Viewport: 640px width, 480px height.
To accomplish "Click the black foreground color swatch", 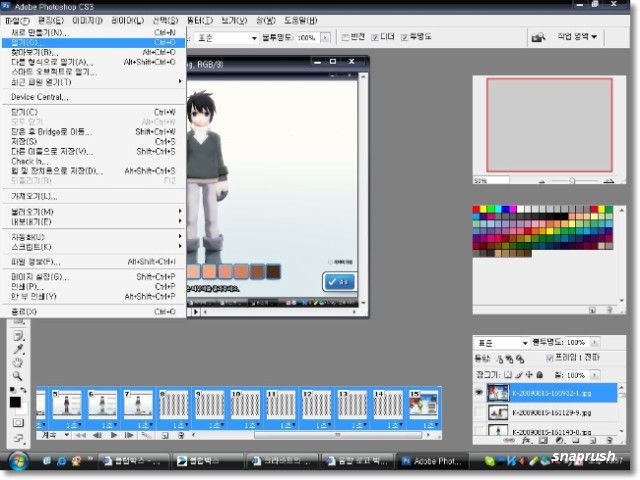I will (15, 402).
